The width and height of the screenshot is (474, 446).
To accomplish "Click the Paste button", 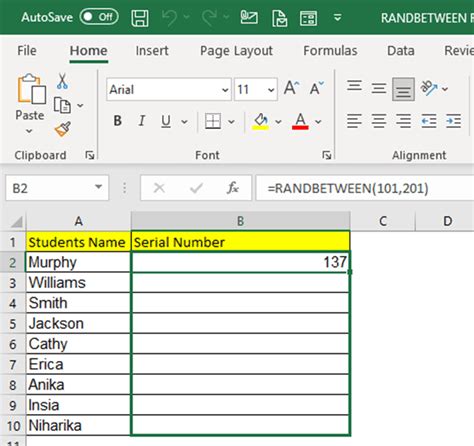I will [x=30, y=103].
